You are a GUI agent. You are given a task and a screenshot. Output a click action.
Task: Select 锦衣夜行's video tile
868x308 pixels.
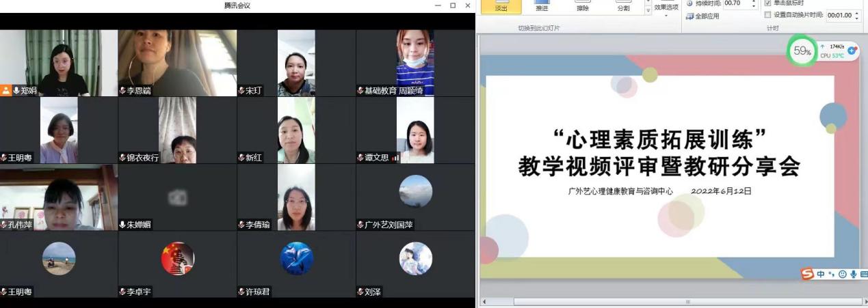[177, 130]
